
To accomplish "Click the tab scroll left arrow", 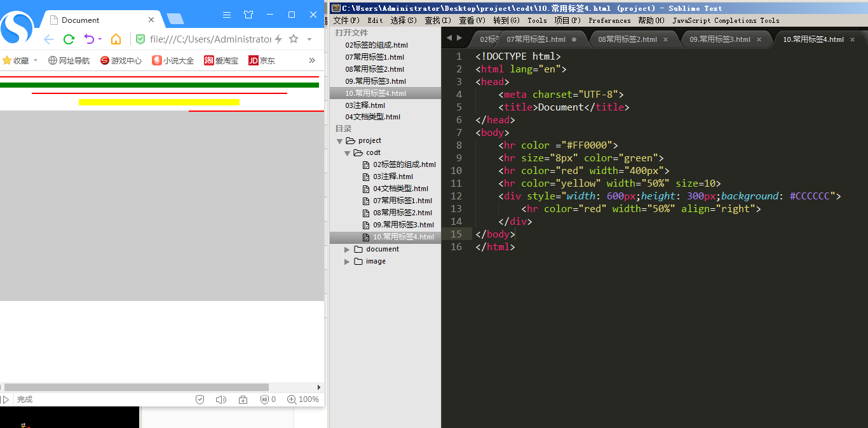I will (449, 38).
